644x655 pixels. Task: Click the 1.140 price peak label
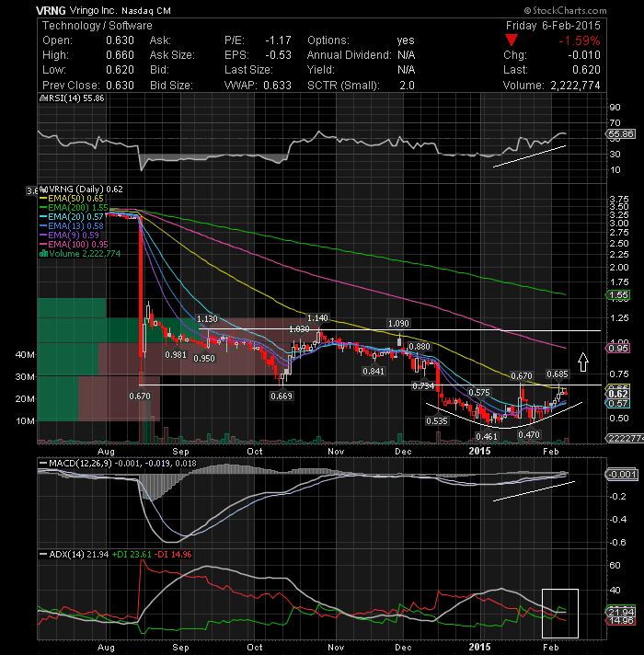[x=317, y=318]
